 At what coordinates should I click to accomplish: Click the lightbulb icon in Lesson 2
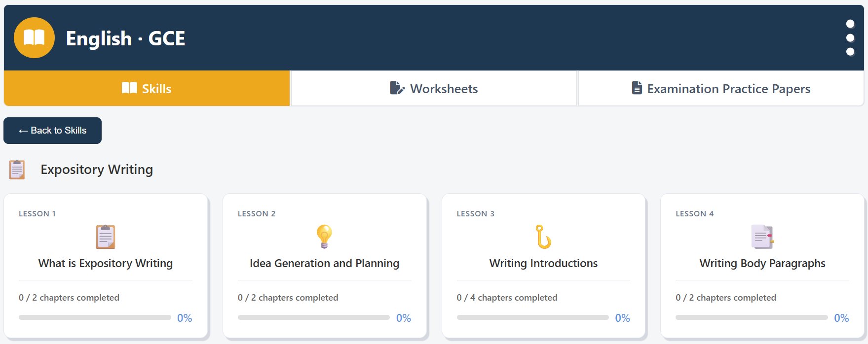(324, 237)
